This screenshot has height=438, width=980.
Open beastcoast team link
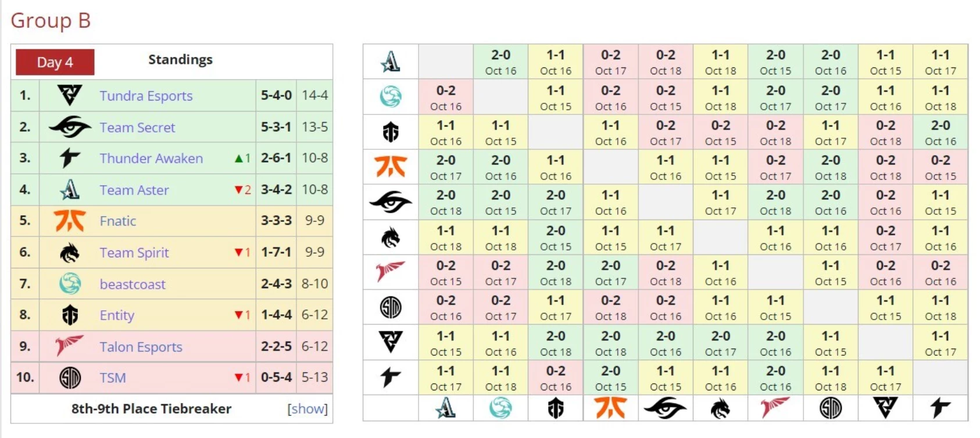[x=133, y=284]
